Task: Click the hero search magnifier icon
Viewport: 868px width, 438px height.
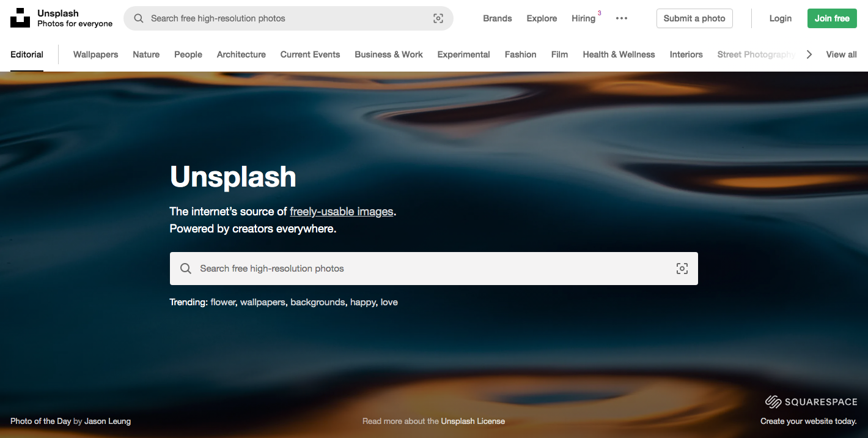Action: tap(186, 269)
